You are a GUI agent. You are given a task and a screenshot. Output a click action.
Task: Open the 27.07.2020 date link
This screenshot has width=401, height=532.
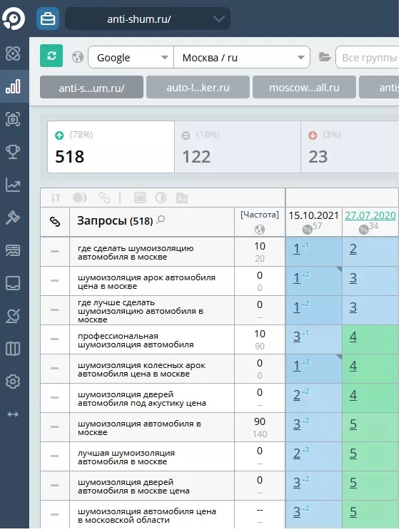(x=370, y=215)
